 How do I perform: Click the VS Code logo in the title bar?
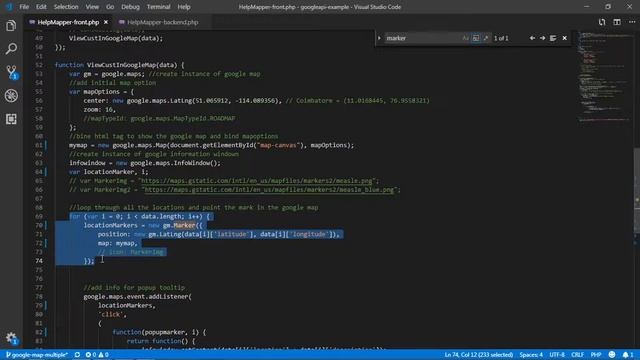[8, 7]
